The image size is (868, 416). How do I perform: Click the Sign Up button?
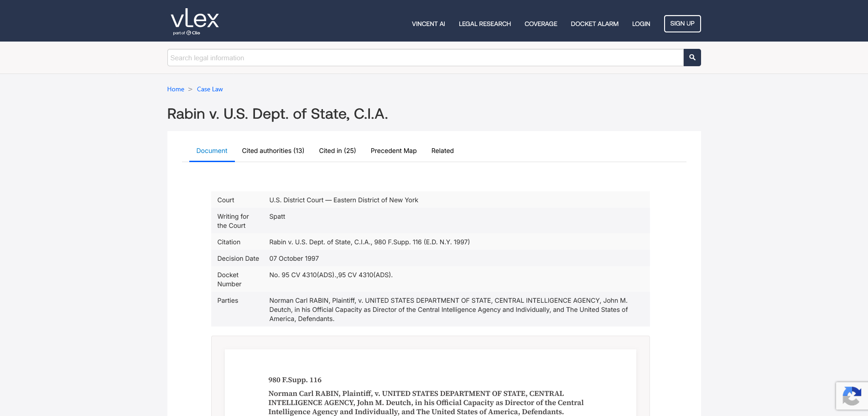coord(682,24)
